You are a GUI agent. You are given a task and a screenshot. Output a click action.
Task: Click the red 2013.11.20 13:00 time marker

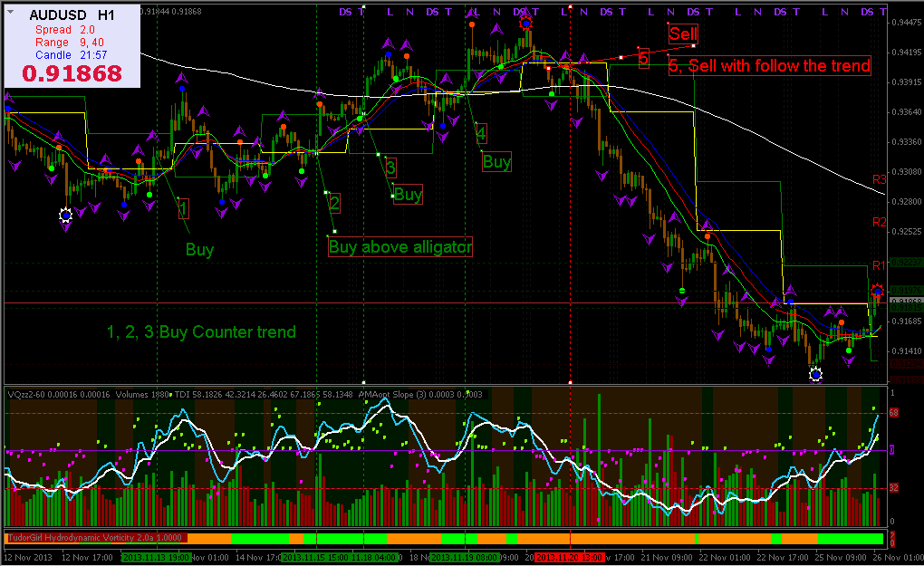(569, 557)
